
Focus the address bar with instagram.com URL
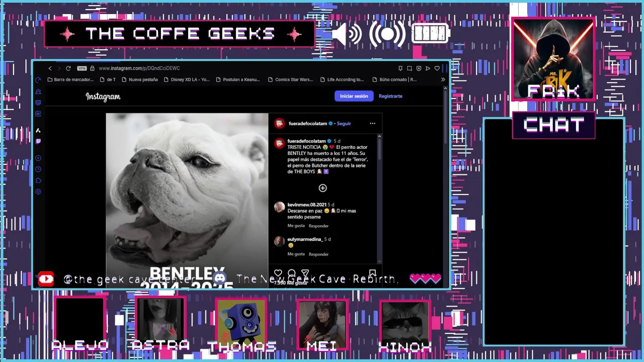[x=139, y=68]
